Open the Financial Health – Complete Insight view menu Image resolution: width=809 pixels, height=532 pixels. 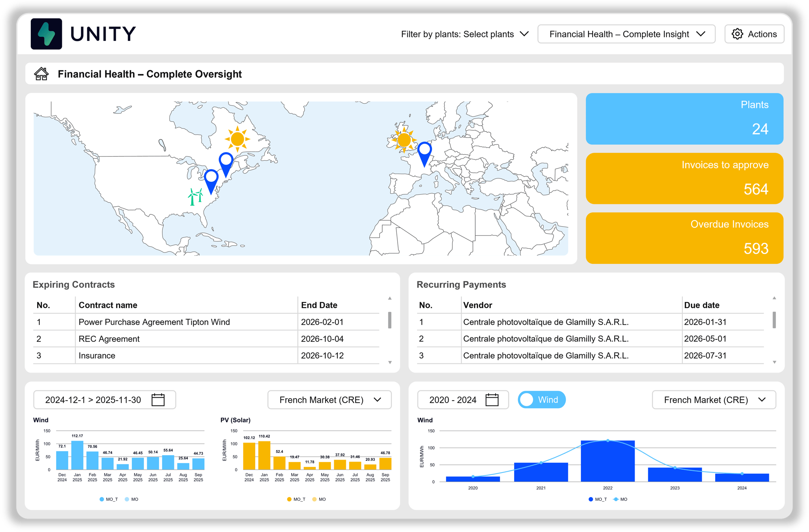pos(626,34)
